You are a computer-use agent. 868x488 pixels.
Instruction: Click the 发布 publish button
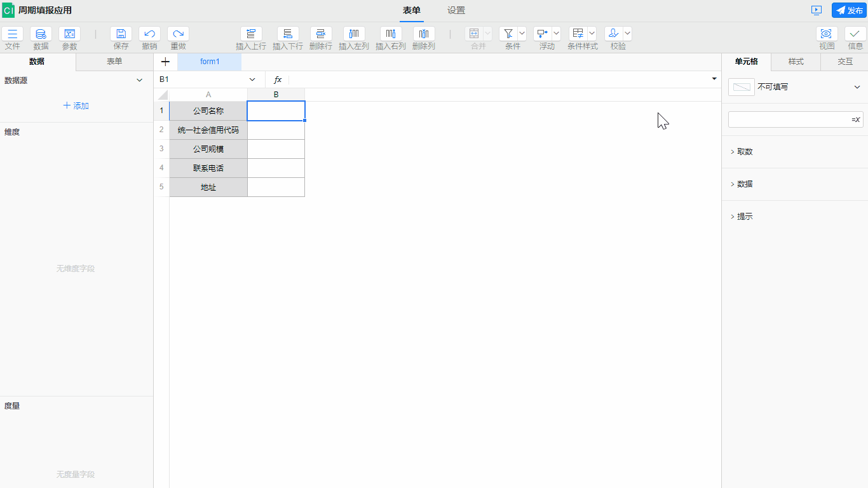click(849, 10)
